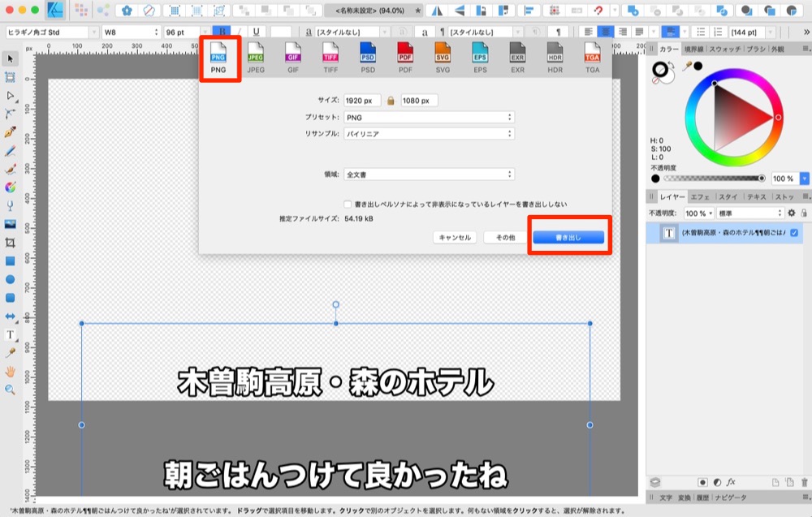Select the Pencil tool
This screenshot has width=812, height=517.
point(11,151)
